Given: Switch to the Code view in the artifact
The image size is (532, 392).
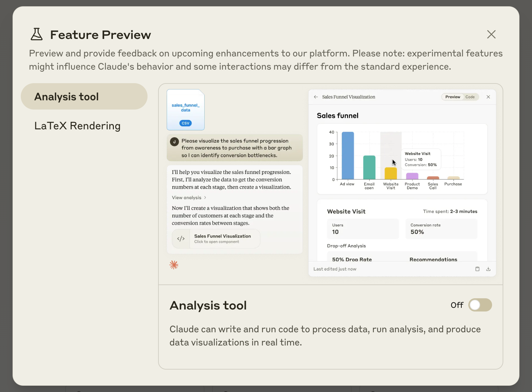Looking at the screenshot, I should click(x=470, y=97).
